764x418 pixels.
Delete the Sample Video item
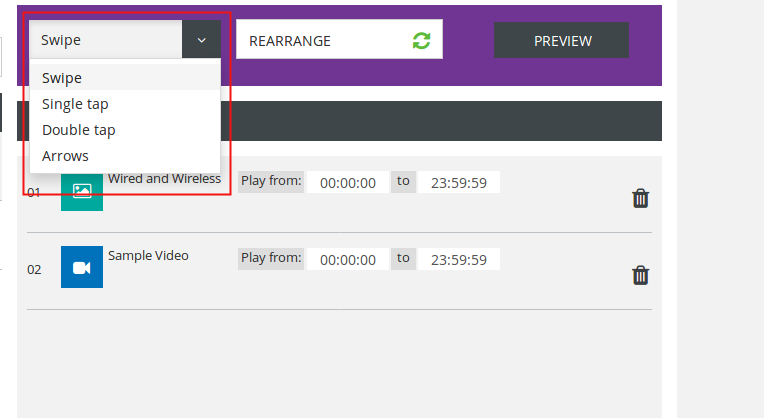click(x=640, y=275)
